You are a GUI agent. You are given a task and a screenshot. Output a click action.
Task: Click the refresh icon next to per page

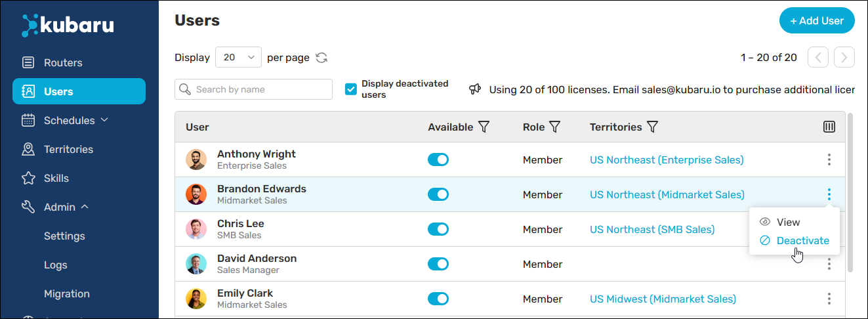click(321, 58)
